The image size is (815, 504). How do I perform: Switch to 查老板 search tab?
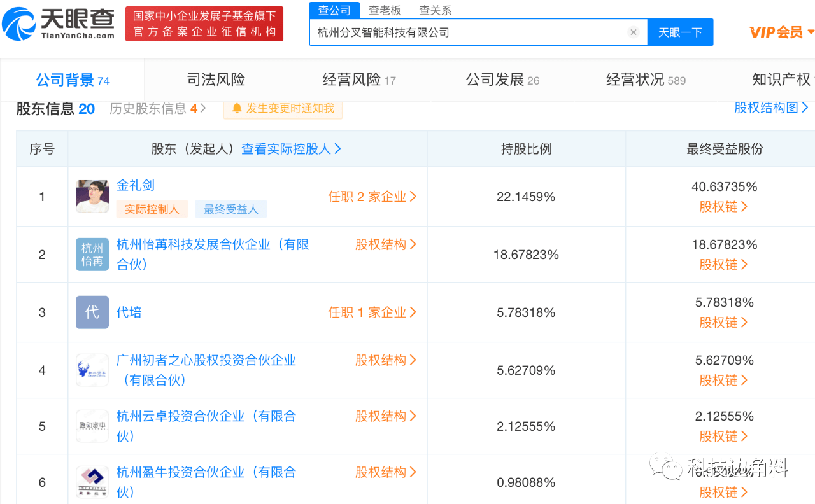click(385, 11)
